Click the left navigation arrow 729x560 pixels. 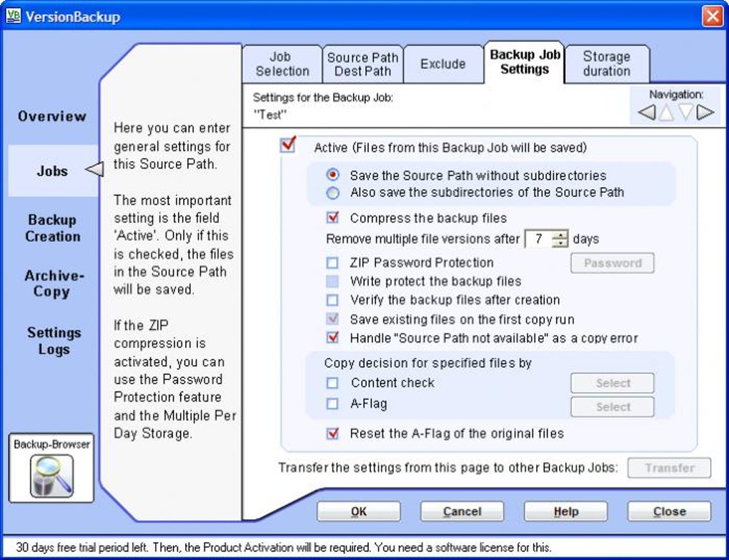647,112
